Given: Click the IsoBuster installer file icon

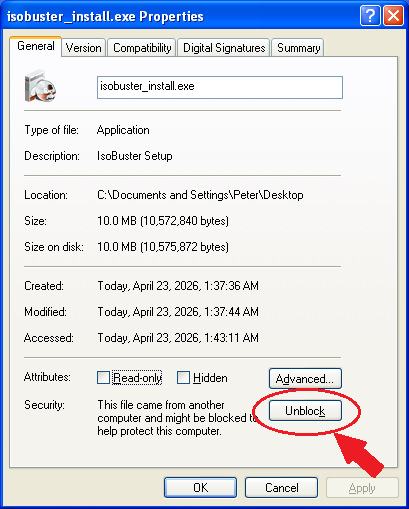Looking at the screenshot, I should (40, 86).
